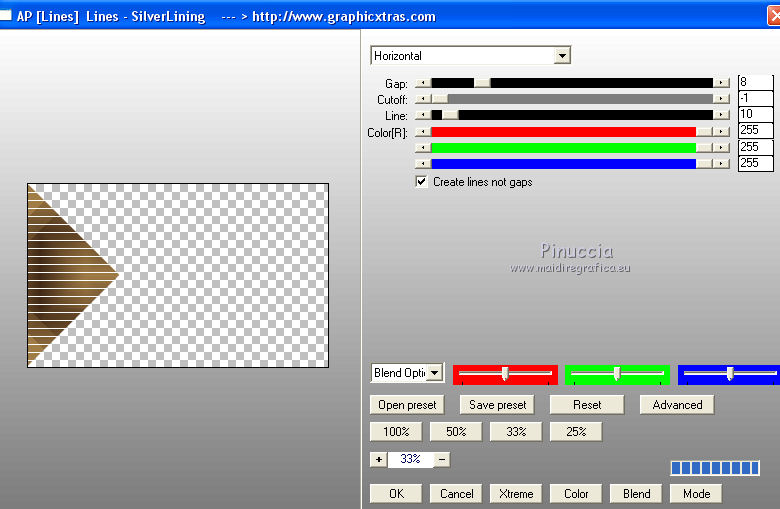This screenshot has width=780, height=509.
Task: Click the Xtreme button
Action: tap(516, 494)
